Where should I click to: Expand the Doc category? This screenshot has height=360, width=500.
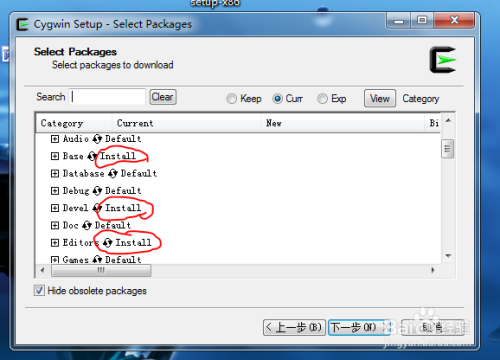(x=55, y=225)
